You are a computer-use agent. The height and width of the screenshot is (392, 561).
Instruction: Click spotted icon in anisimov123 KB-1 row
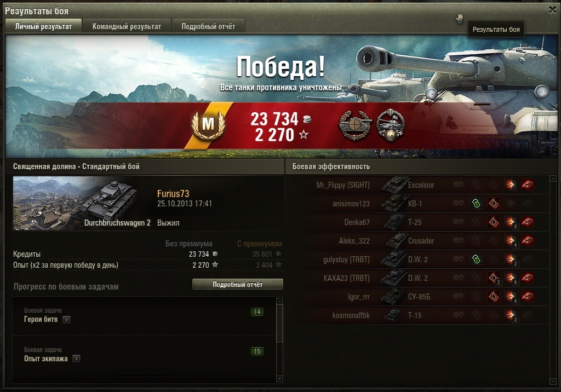click(476, 204)
